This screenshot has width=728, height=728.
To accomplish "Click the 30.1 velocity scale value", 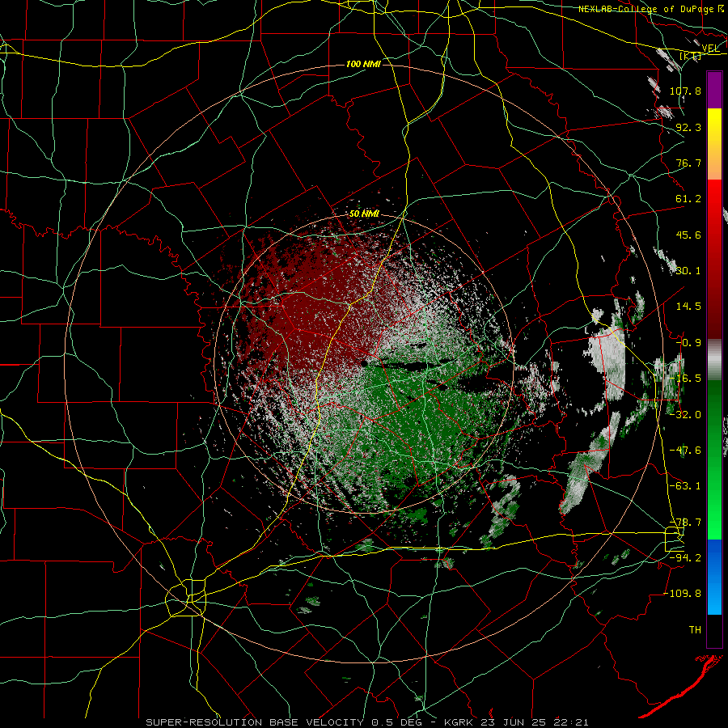I will click(x=688, y=271).
